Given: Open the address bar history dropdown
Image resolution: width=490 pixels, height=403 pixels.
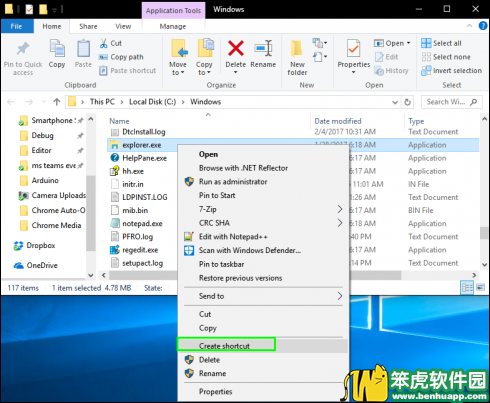Looking at the screenshot, I should pos(395,102).
